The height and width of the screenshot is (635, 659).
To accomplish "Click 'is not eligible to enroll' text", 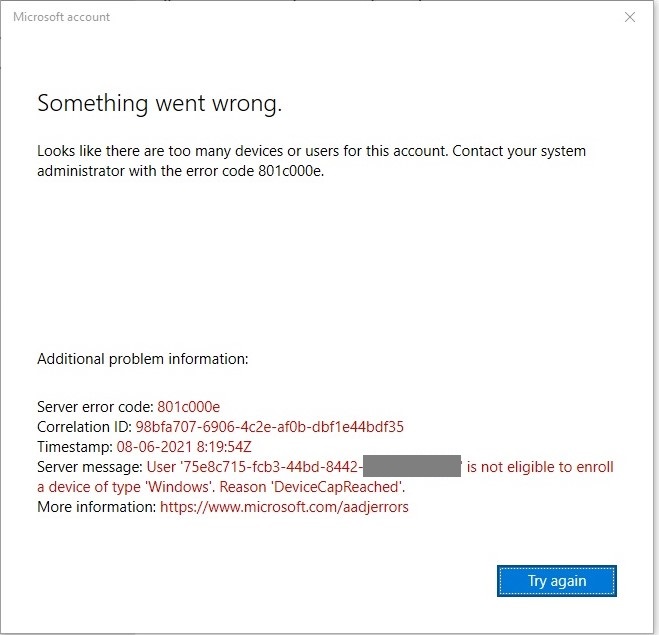I will click(540, 467).
